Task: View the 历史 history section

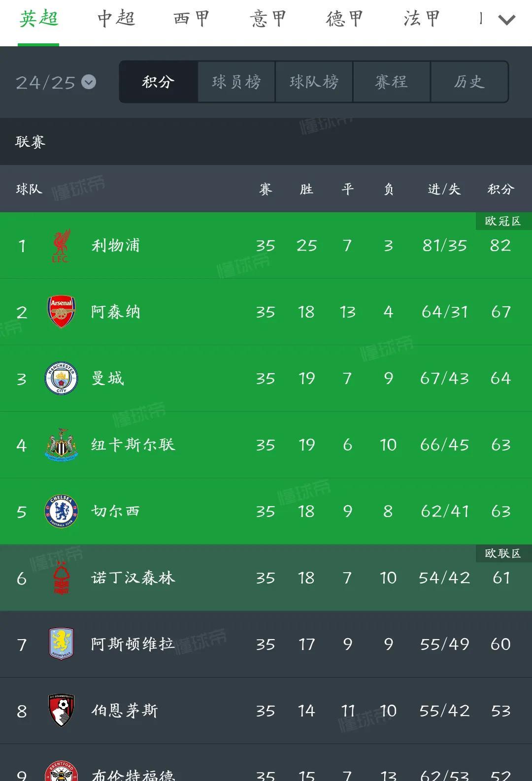Action: click(469, 82)
